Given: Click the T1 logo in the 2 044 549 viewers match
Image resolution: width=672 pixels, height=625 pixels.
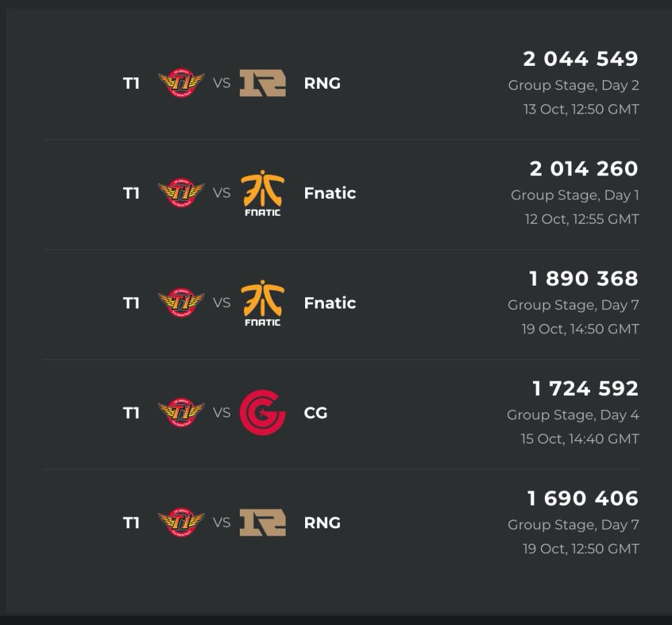Looking at the screenshot, I should pos(181,83).
